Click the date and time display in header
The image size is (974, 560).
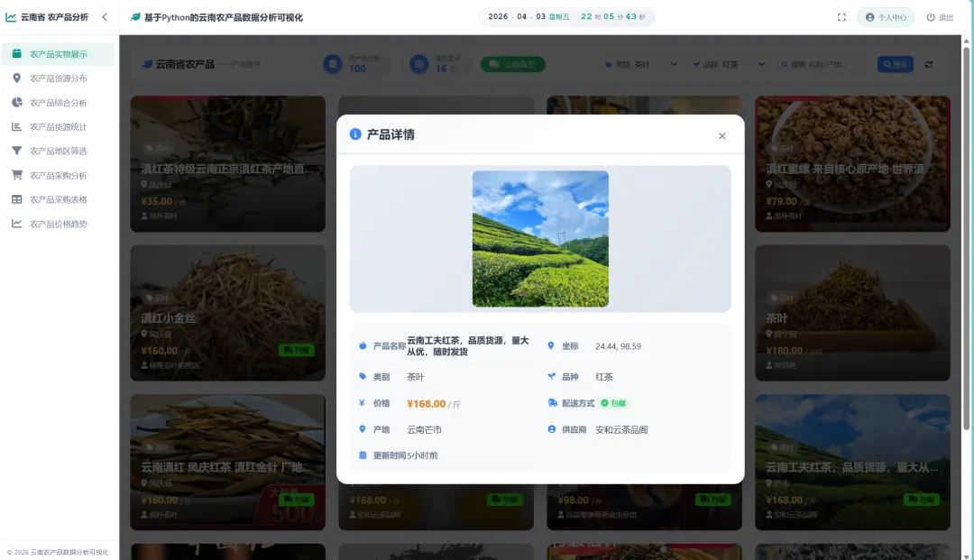coord(565,17)
